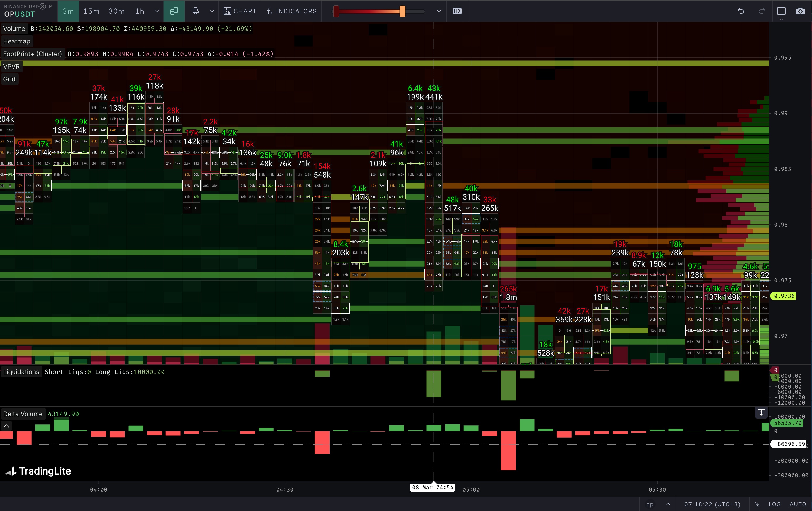The height and width of the screenshot is (511, 812).
Task: Take a screenshot with the camera icon
Action: click(800, 11)
